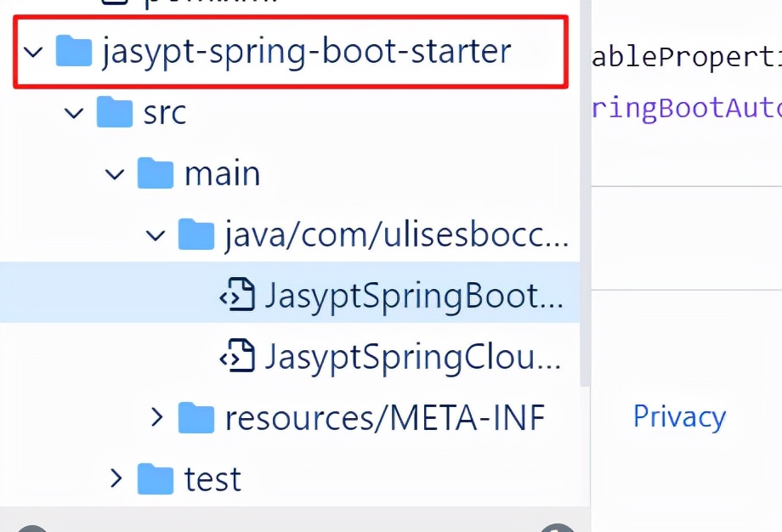Image resolution: width=782 pixels, height=532 pixels.
Task: Click the resources/META-INF folder icon
Action: [x=196, y=417]
